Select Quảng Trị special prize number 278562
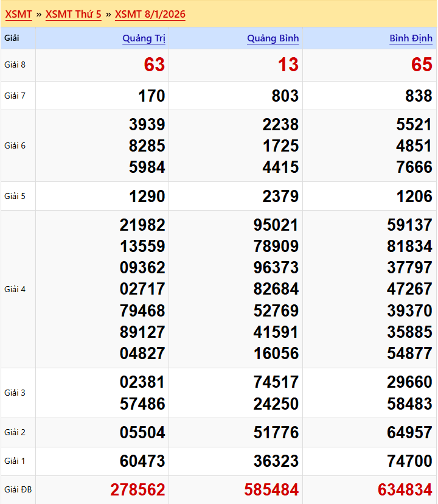This screenshot has width=438, height=504. click(137, 489)
